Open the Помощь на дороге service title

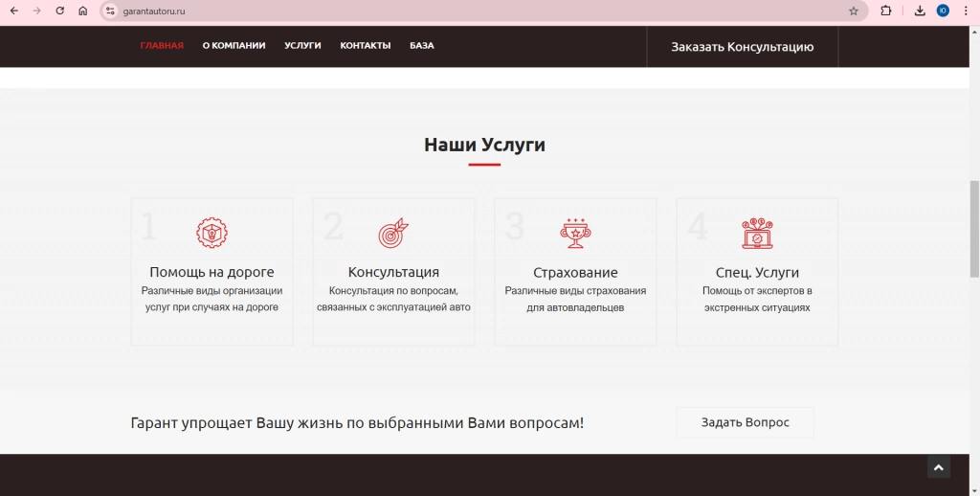coord(212,272)
